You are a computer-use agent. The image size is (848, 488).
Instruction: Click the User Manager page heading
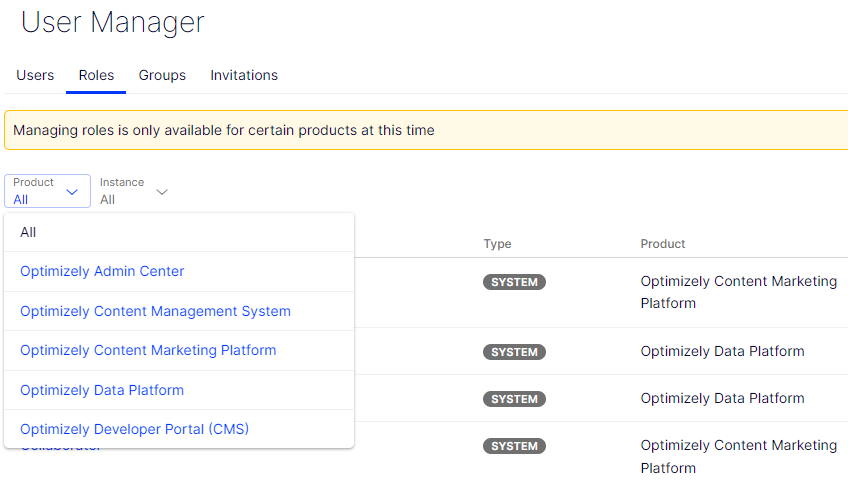click(112, 23)
